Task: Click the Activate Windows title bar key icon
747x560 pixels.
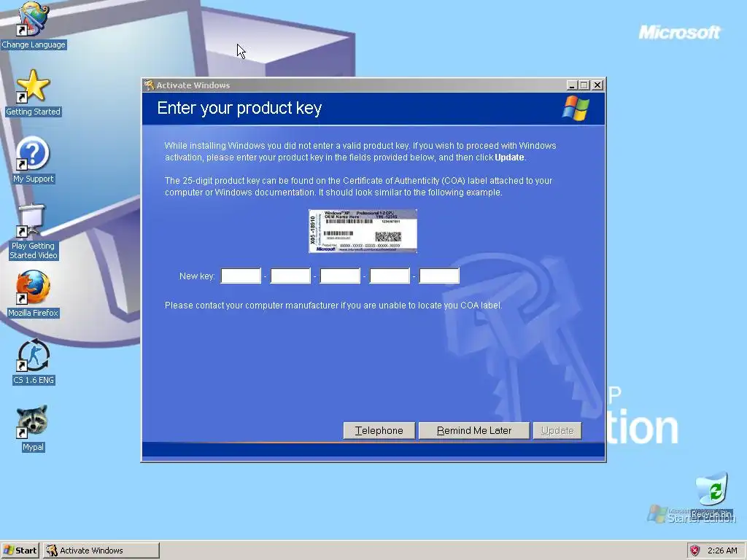Action: click(149, 85)
